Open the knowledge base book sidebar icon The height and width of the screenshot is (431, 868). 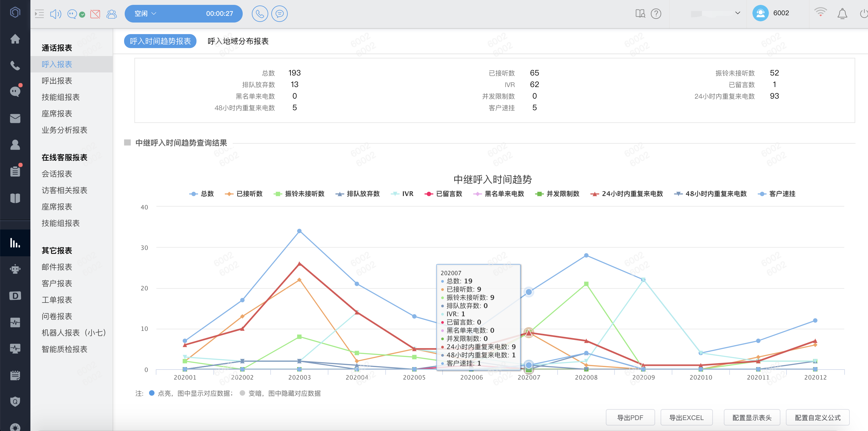pyautogui.click(x=15, y=198)
